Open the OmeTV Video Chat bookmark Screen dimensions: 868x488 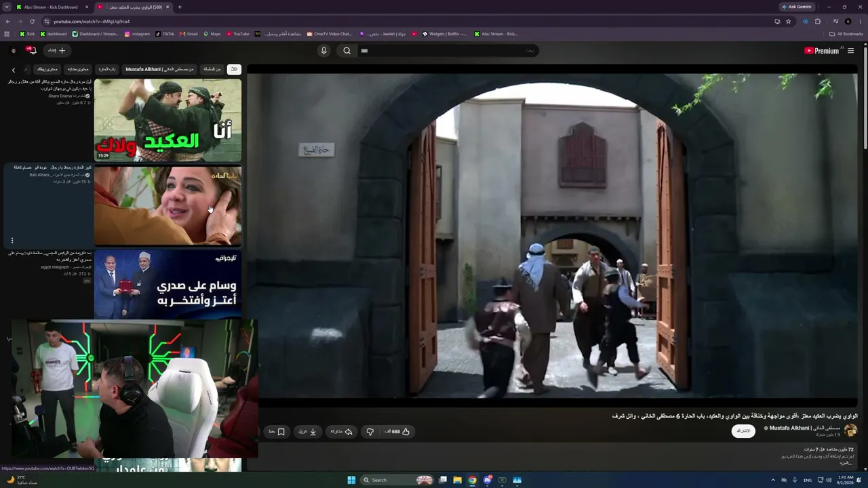[330, 34]
